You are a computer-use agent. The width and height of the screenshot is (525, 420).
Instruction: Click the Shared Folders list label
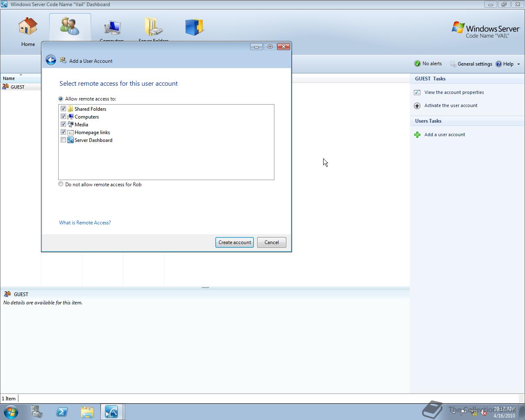90,109
